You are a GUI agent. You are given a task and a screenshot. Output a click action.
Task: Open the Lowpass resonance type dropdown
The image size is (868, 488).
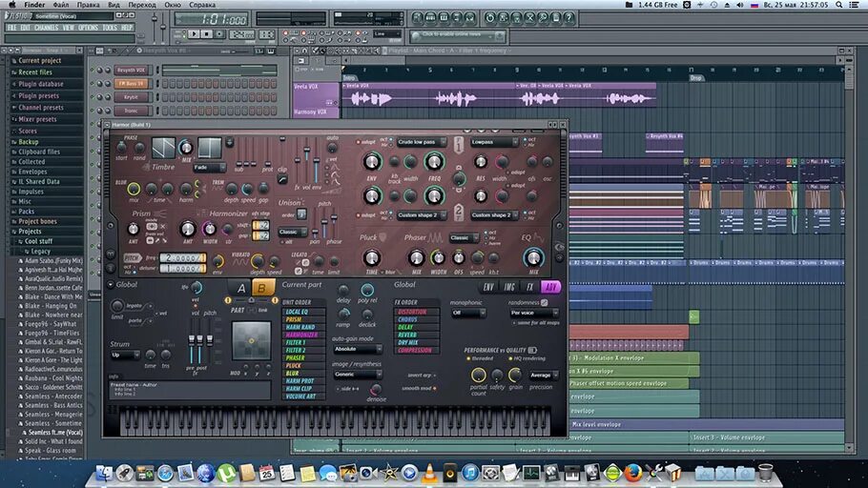tap(494, 142)
